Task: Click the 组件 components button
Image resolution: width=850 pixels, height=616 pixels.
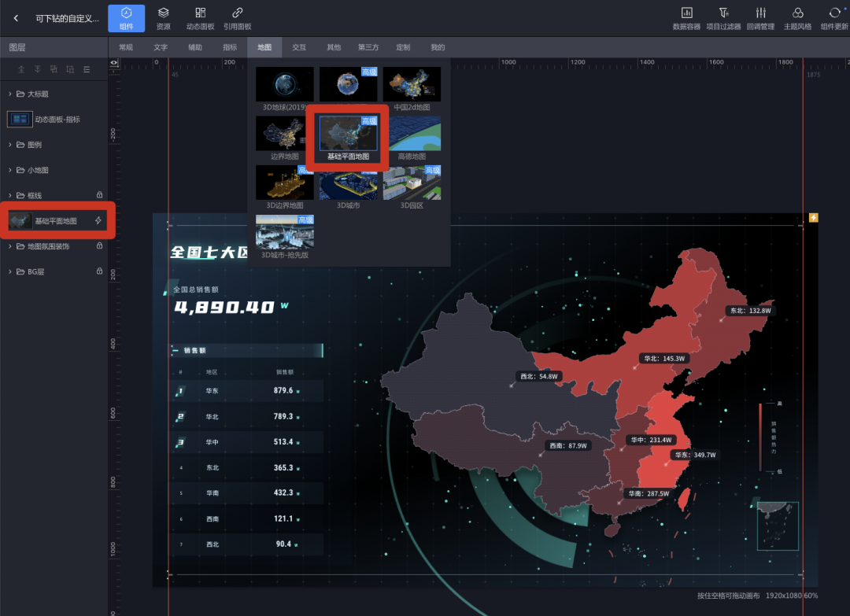Action: click(127, 17)
